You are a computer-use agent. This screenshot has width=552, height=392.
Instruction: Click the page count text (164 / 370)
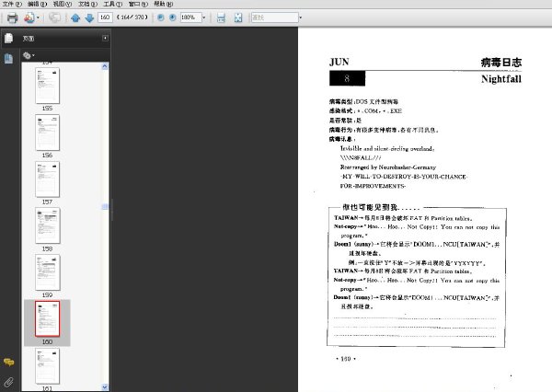[x=132, y=17]
